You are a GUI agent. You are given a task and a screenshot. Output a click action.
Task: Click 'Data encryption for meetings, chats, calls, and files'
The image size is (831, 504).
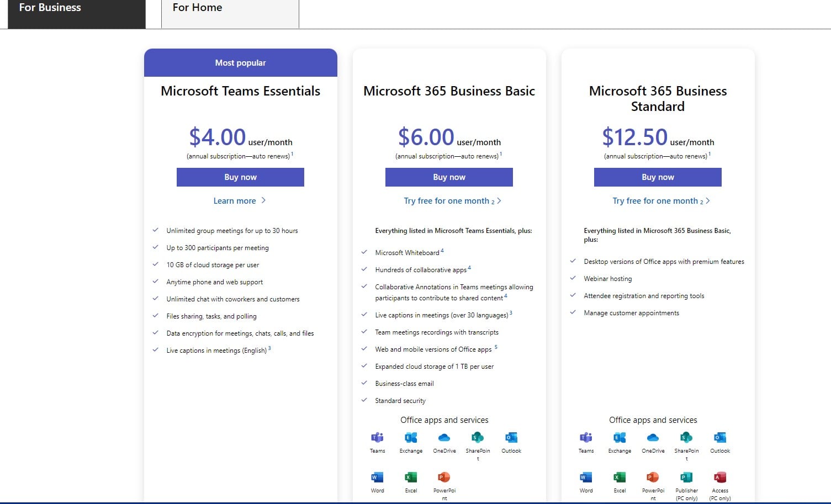[x=240, y=333]
